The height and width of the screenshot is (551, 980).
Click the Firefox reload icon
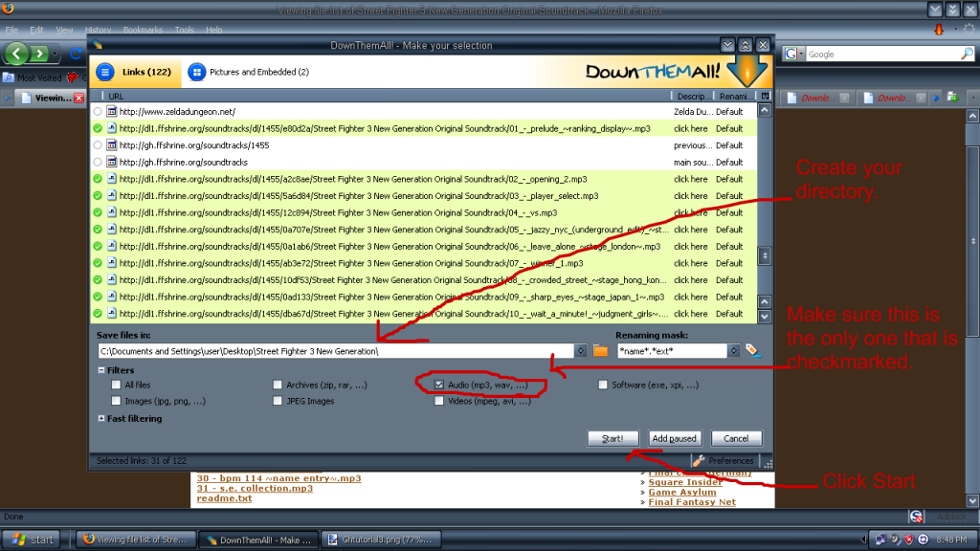[76, 54]
